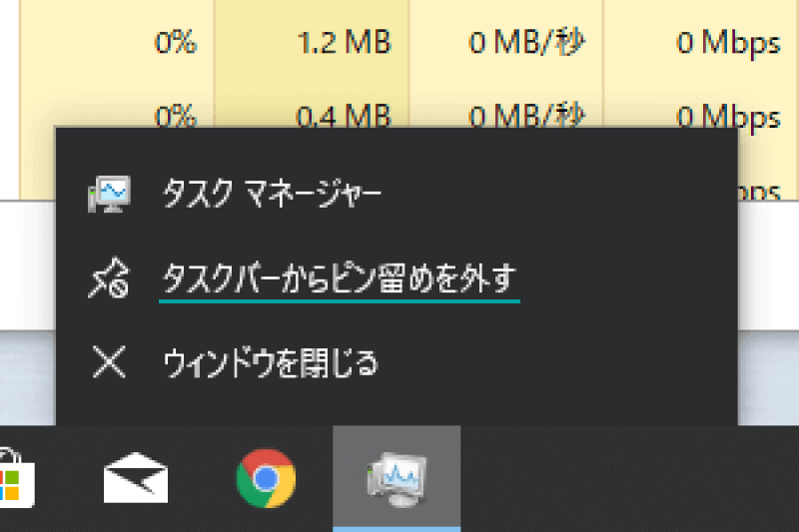Open Microsoft Store from the taskbar
Viewport: 799px width, 532px height.
click(14, 478)
